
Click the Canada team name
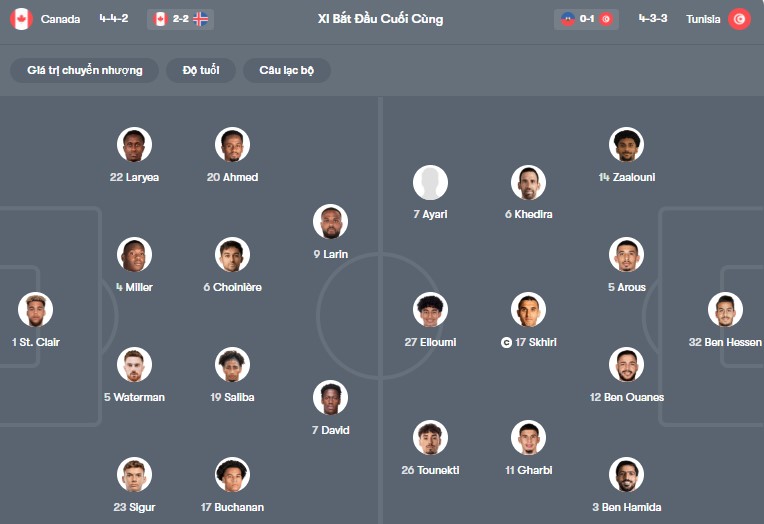click(x=61, y=19)
